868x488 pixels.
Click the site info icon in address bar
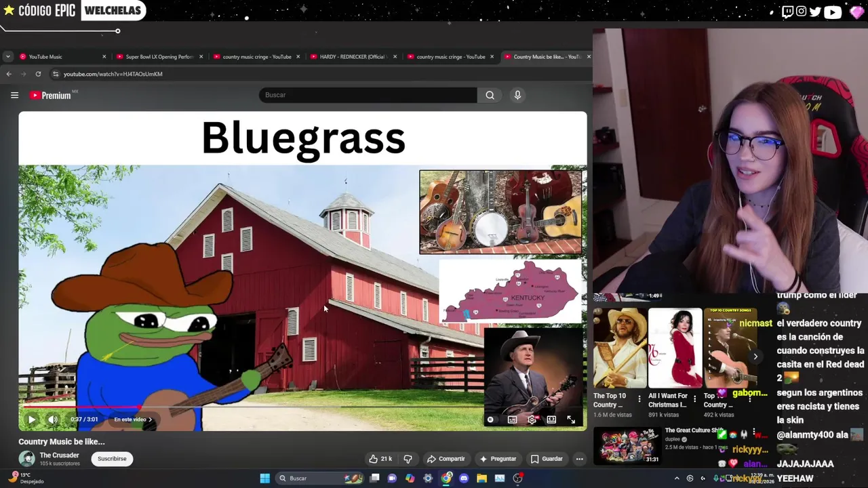(56, 74)
